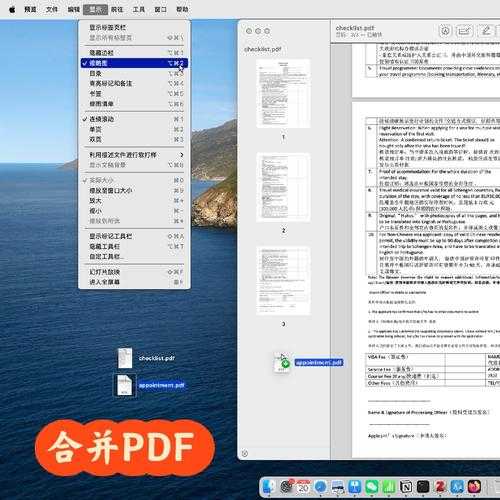Select checklist.pdf file icon on the desktop
The image size is (500, 500).
[125, 358]
